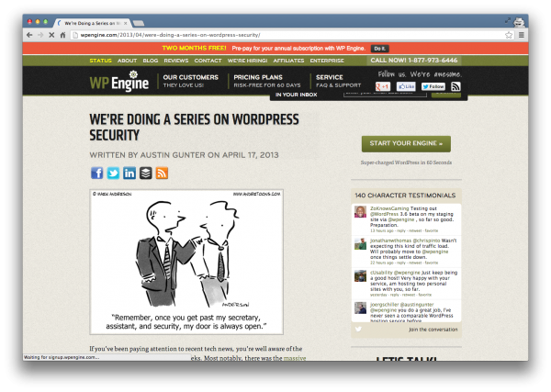The height and width of the screenshot is (392, 551).
Task: Click the START YOUR ENGINE button
Action: click(406, 143)
